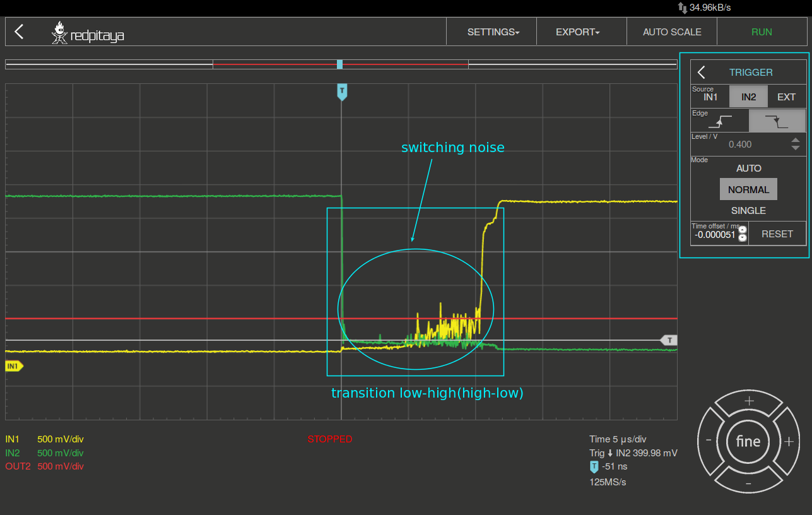The height and width of the screenshot is (515, 812).
Task: Click the Time offset input field
Action: click(x=714, y=235)
